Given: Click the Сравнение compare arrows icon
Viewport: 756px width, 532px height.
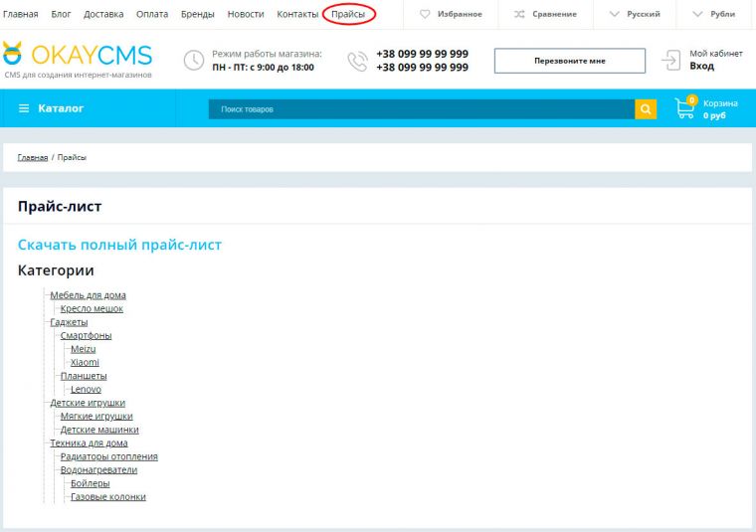Looking at the screenshot, I should point(519,14).
